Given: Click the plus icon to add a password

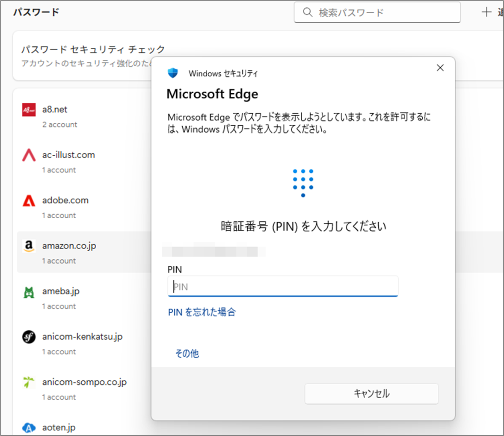Looking at the screenshot, I should tap(486, 12).
